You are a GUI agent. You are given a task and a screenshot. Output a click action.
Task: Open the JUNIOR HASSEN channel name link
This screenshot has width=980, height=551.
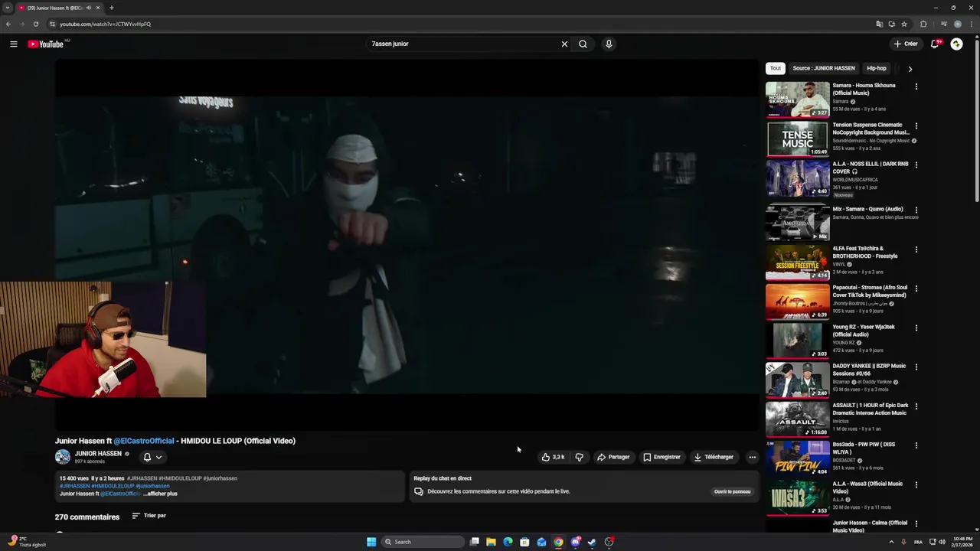pyautogui.click(x=98, y=454)
